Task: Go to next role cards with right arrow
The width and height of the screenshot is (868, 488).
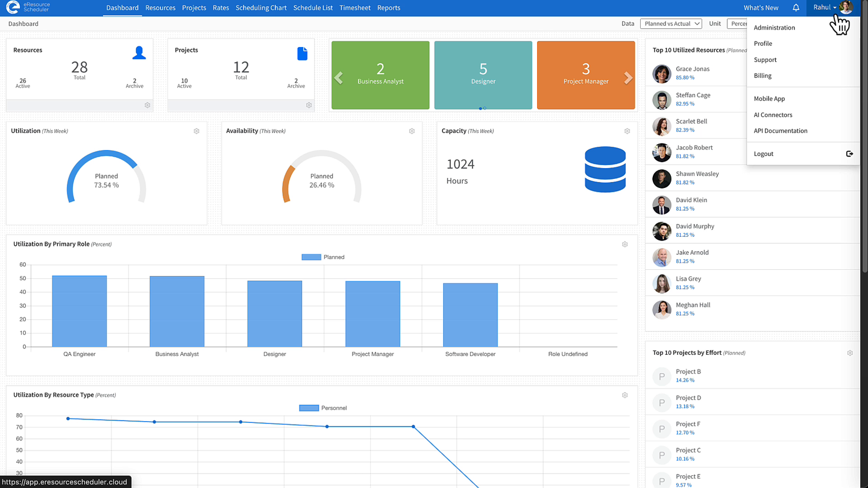Action: [628, 78]
